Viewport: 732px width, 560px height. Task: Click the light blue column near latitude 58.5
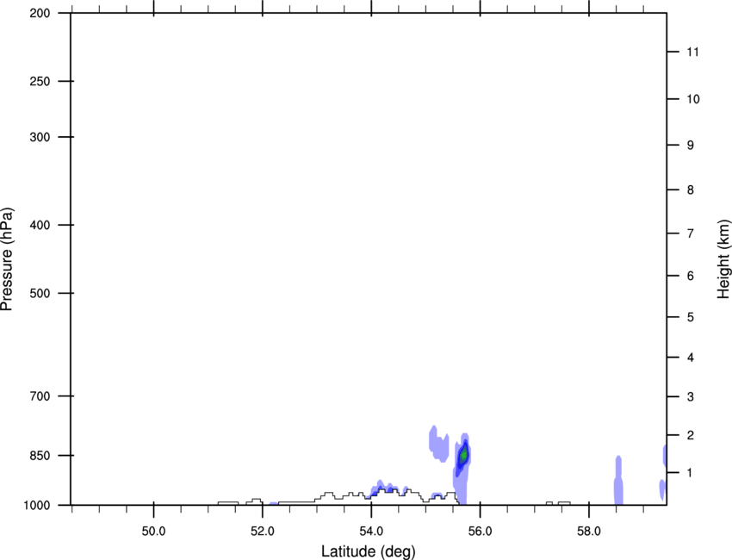click(x=618, y=480)
